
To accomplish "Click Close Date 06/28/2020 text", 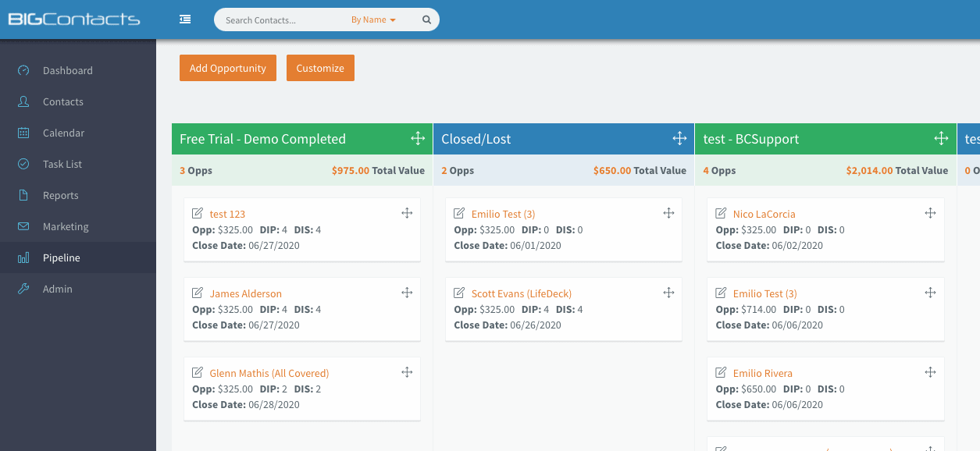I will (x=246, y=404).
